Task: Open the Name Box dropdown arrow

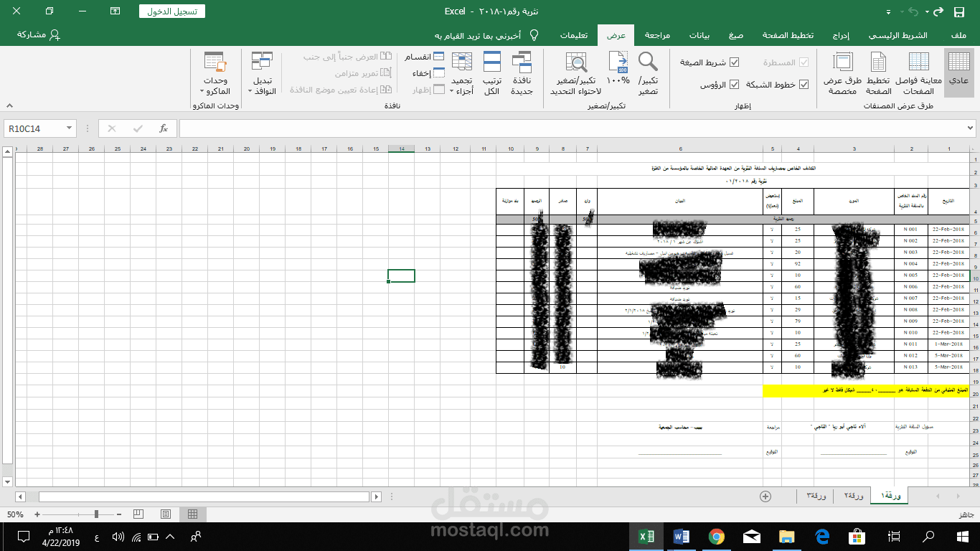Action: [x=70, y=128]
